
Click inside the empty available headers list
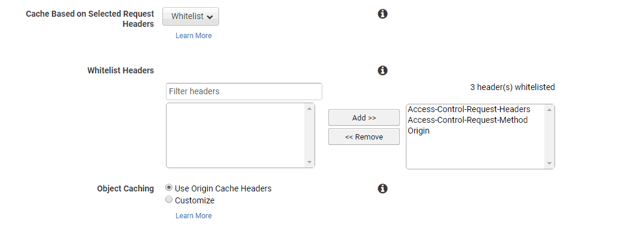click(x=236, y=135)
